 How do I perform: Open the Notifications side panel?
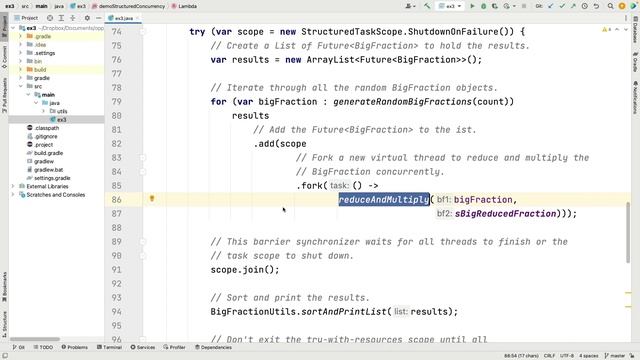point(635,97)
